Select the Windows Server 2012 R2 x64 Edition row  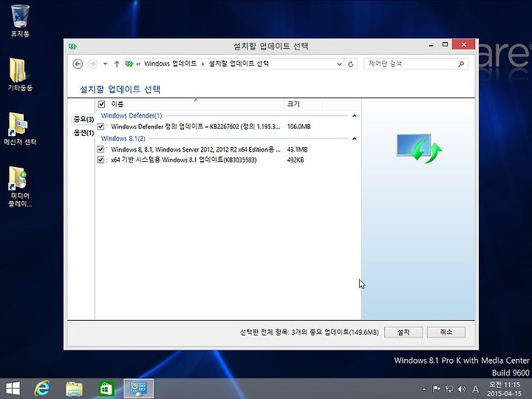tap(196, 149)
